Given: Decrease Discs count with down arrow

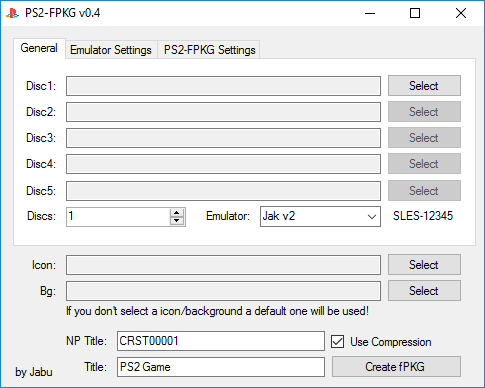Looking at the screenshot, I should [177, 221].
